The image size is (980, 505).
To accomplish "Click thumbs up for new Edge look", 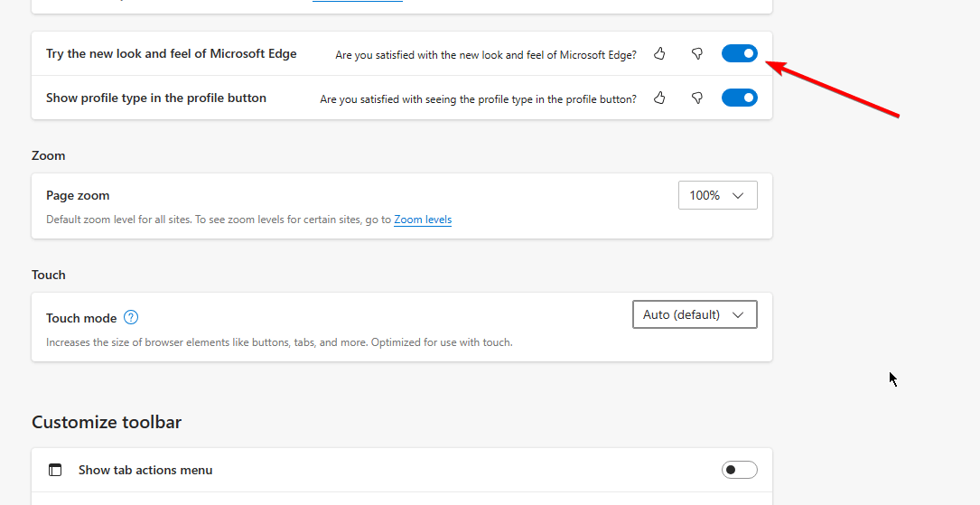I will pyautogui.click(x=659, y=54).
